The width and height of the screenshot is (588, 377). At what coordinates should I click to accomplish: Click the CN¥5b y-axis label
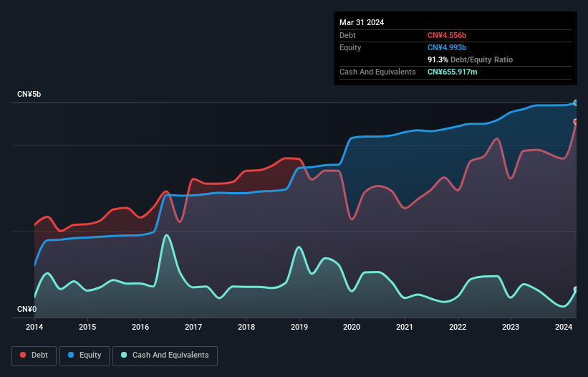click(29, 94)
